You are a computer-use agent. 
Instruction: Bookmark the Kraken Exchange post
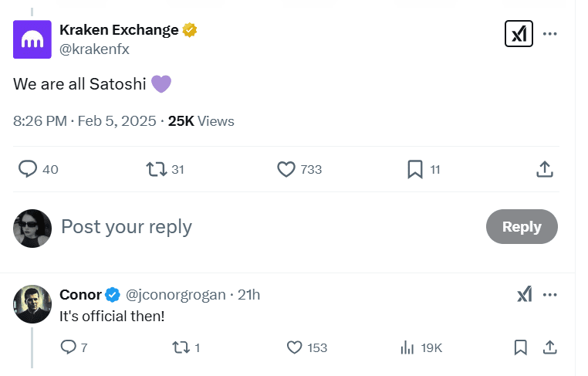point(415,169)
